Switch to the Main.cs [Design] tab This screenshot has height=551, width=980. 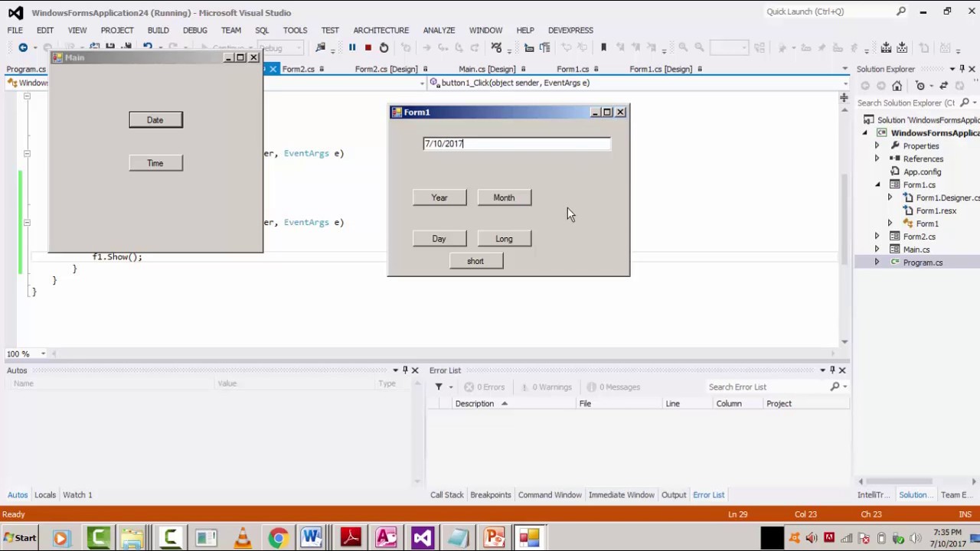(486, 69)
